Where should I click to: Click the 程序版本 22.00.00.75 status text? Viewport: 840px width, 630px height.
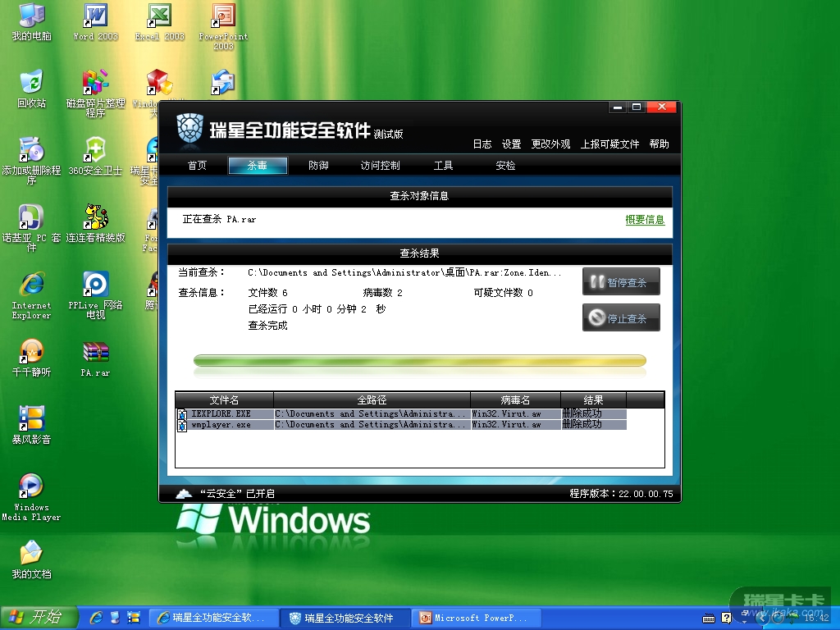click(x=621, y=494)
